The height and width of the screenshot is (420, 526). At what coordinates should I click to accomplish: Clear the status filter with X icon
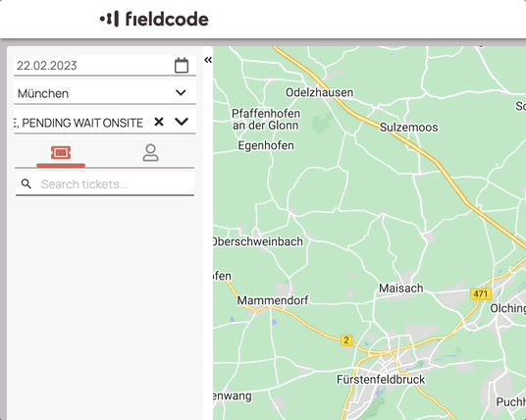(159, 122)
